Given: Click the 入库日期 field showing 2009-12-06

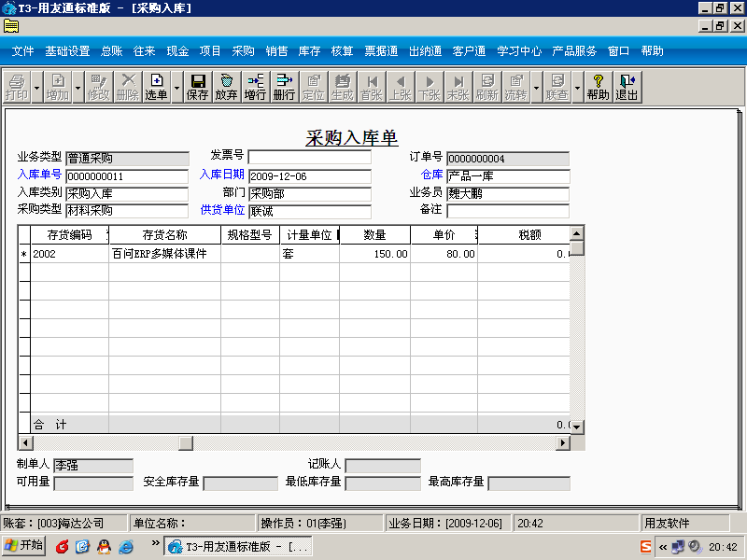Looking at the screenshot, I should [310, 176].
